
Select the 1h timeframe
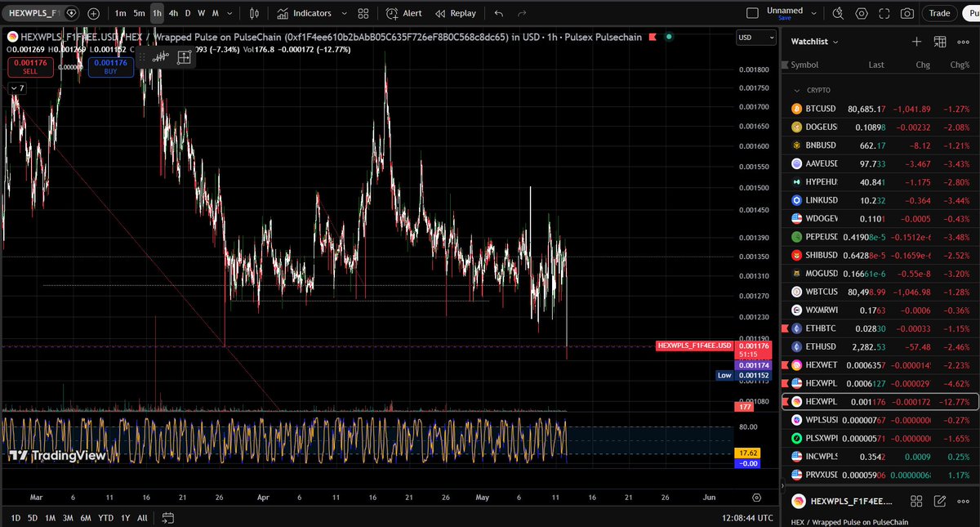157,13
